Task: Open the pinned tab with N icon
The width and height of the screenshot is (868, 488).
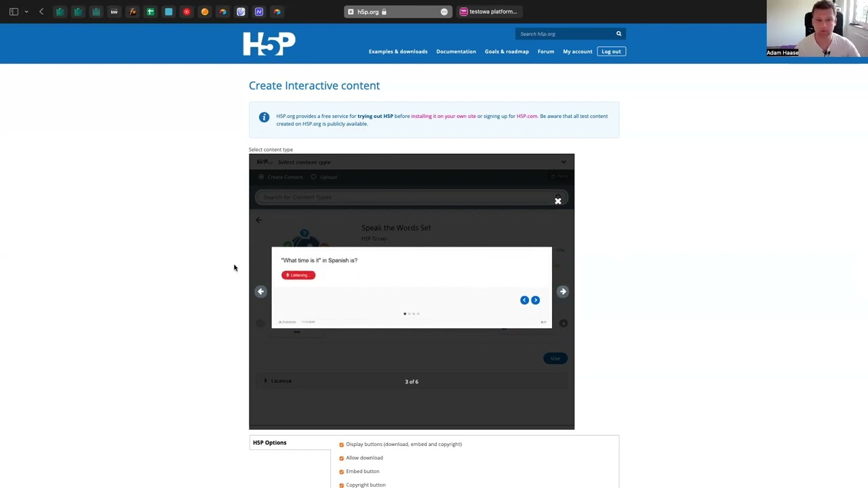Action: [259, 12]
